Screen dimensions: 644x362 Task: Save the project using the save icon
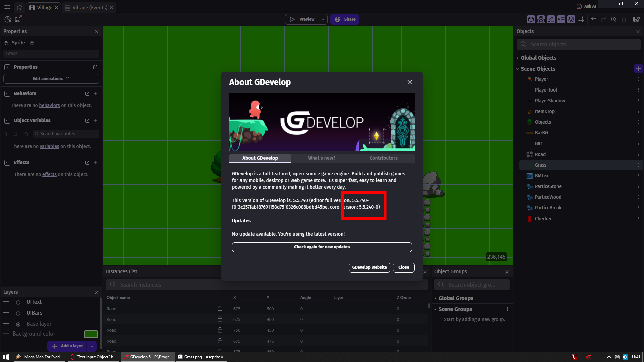click(x=17, y=19)
